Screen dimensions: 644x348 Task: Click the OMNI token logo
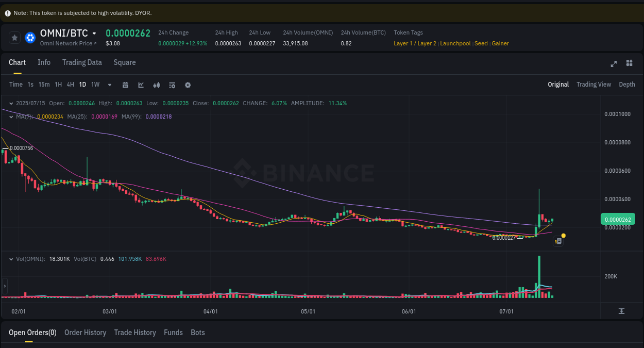(x=30, y=37)
